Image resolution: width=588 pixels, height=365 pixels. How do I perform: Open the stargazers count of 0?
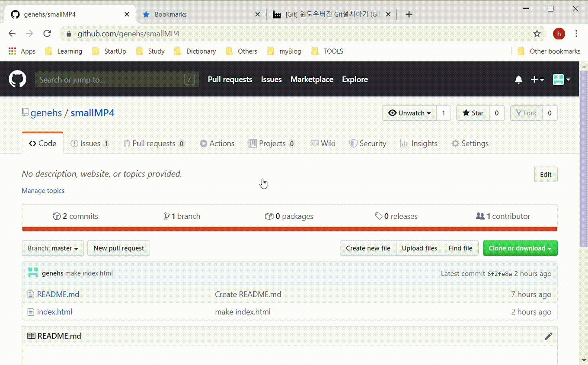pos(497,113)
